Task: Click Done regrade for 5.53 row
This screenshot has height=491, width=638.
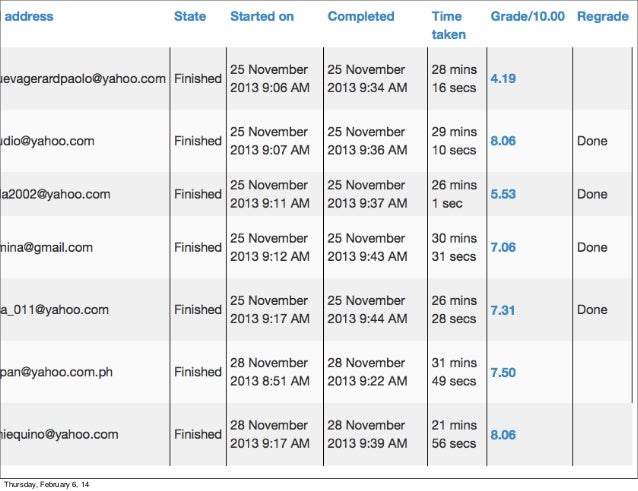Action: coord(592,194)
